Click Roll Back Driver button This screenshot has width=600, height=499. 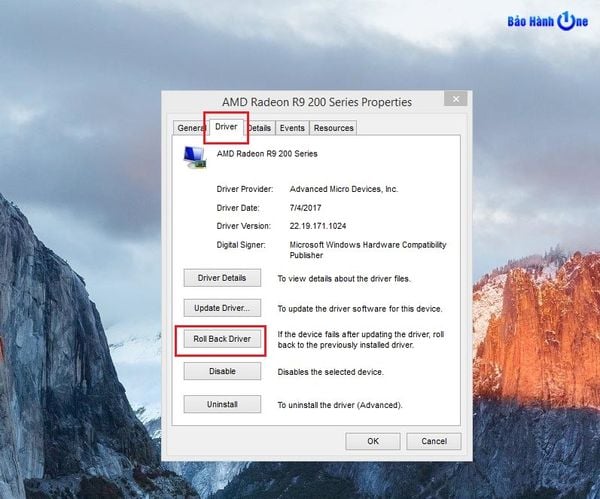222,339
